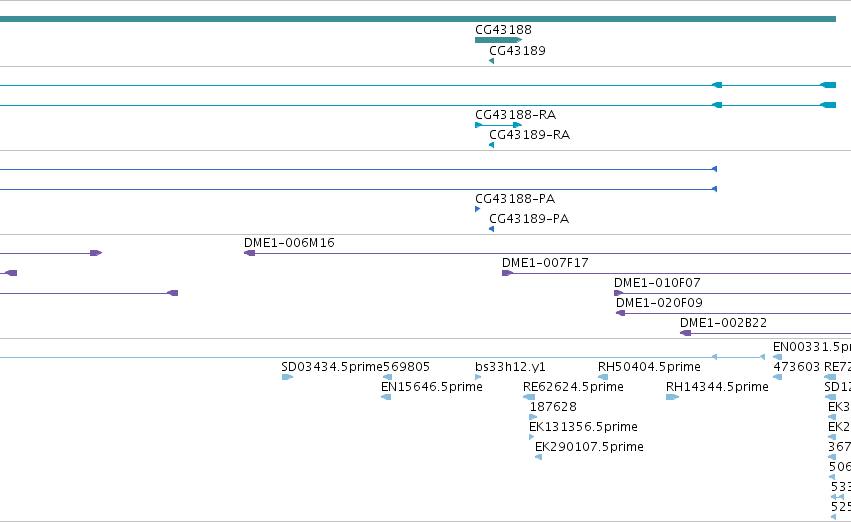The width and height of the screenshot is (851, 522).
Task: Click the DME1-006M16 clone arrowhead
Action: [250, 253]
